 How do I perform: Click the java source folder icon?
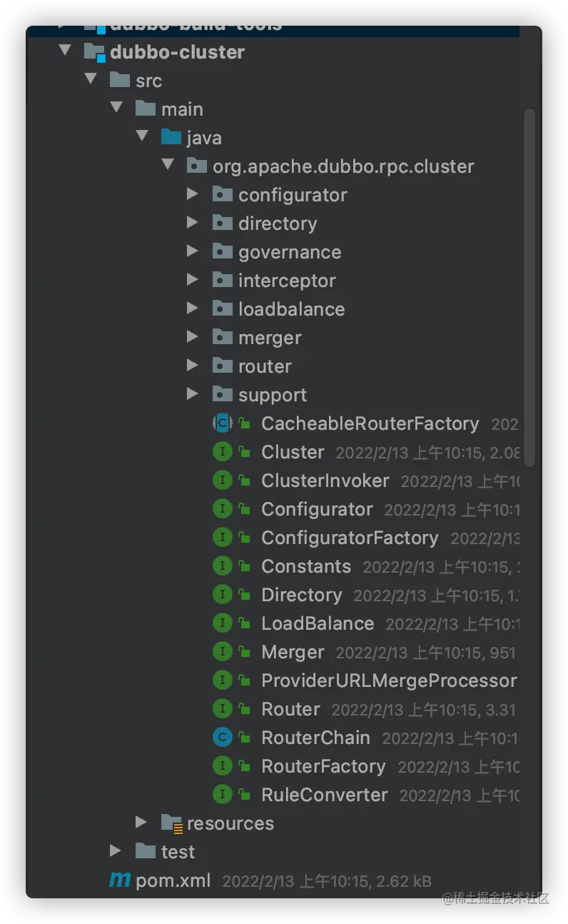click(x=171, y=137)
